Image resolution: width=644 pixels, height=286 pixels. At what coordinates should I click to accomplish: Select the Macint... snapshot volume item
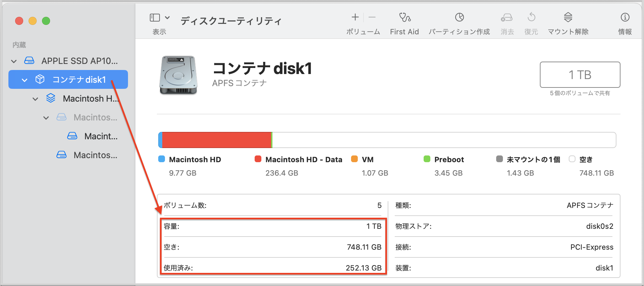point(100,136)
